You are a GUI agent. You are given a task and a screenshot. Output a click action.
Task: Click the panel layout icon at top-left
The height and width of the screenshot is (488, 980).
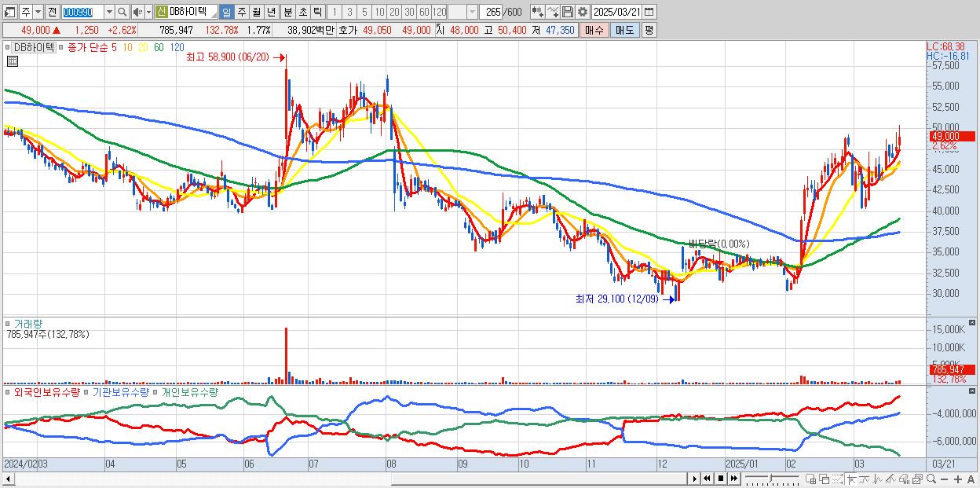pos(9,13)
